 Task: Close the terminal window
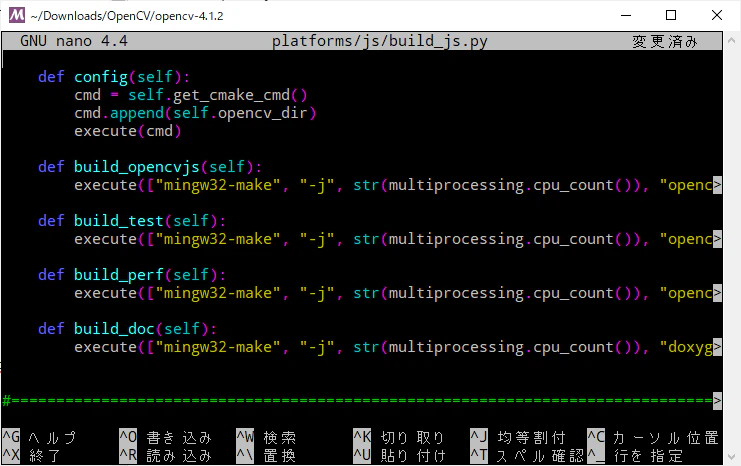click(716, 15)
